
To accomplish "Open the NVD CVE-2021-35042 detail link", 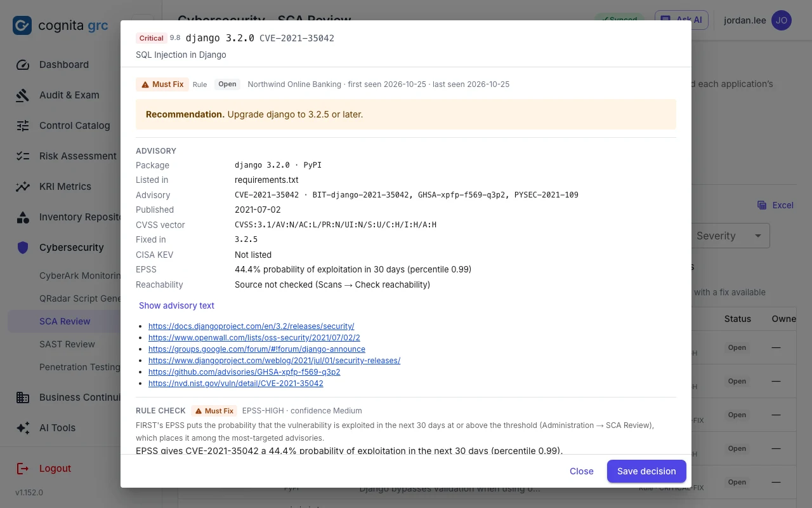I will point(236,383).
